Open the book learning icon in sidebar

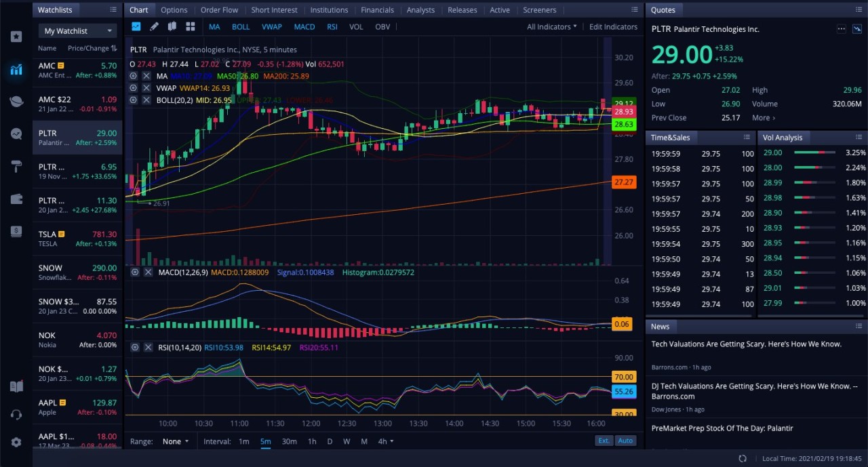click(x=16, y=386)
